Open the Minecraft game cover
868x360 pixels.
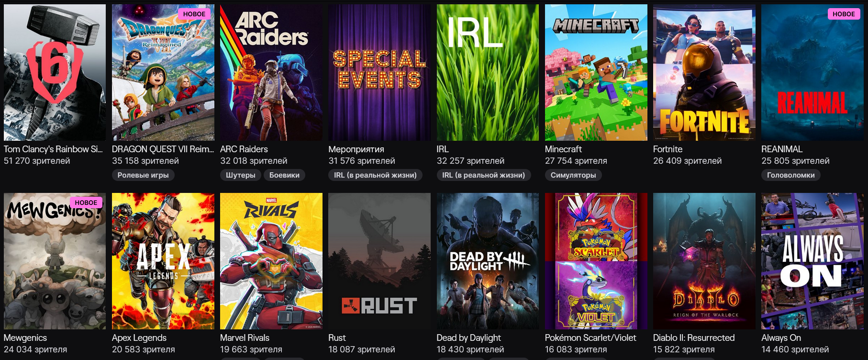click(596, 72)
